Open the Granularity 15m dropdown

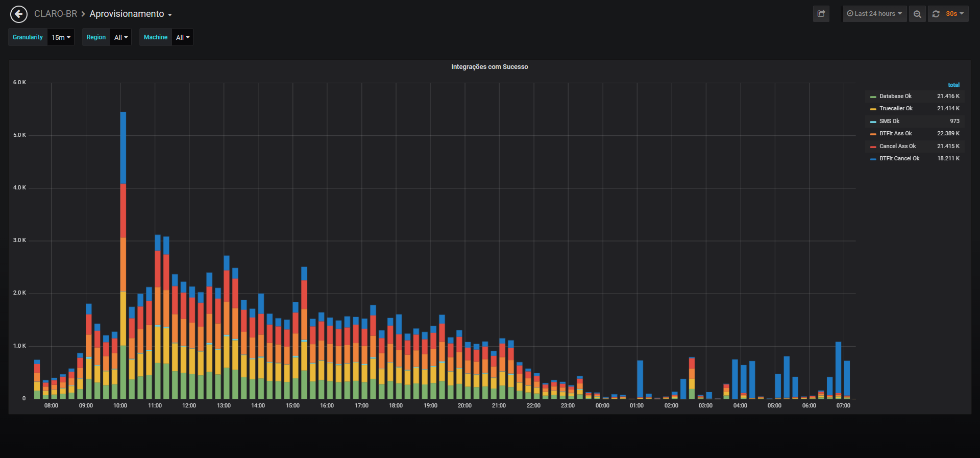point(61,37)
